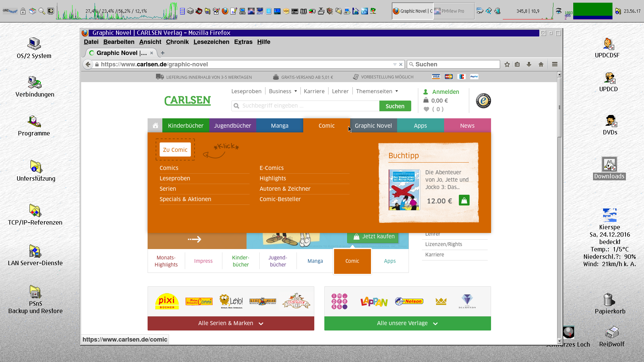Screen dimensions: 644x362
Task: Open the LAN Server-Dienste icon
Action: pos(35,251)
